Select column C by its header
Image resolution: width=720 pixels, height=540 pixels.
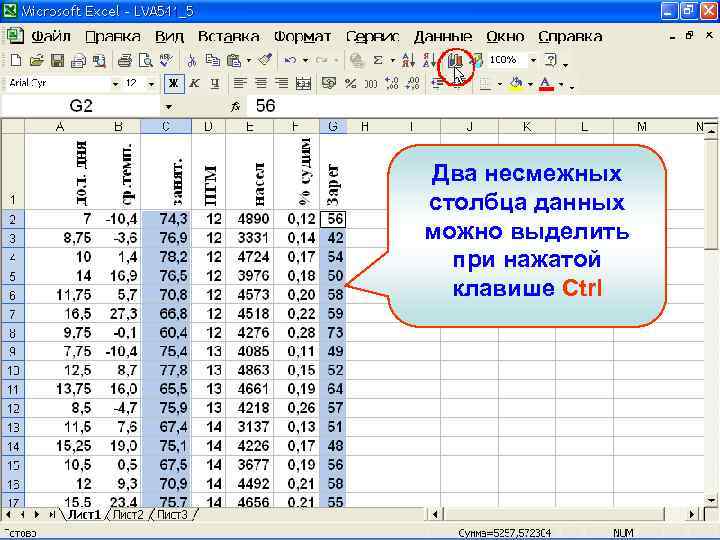click(x=166, y=126)
